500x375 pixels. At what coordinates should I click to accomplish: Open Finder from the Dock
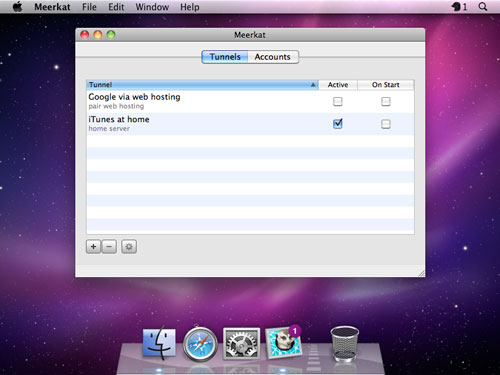[159, 343]
